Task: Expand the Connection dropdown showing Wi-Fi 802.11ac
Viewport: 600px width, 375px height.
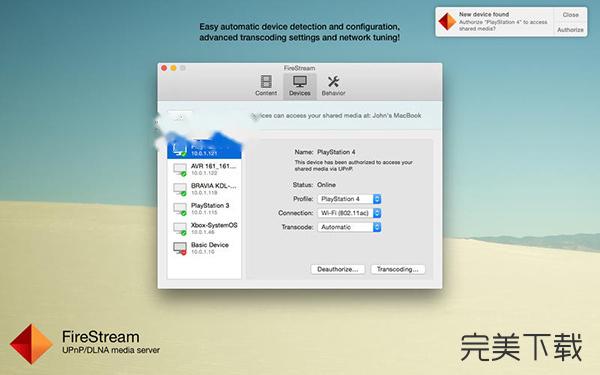Action: [349, 213]
